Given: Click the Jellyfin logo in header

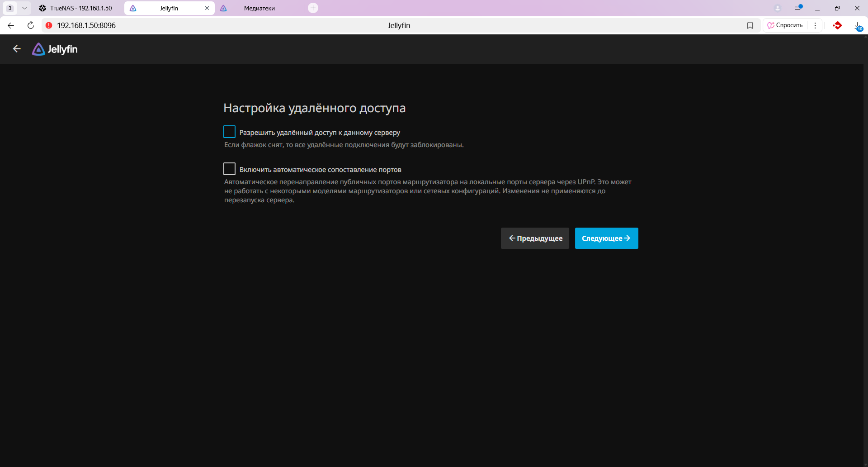Looking at the screenshot, I should 55,49.
